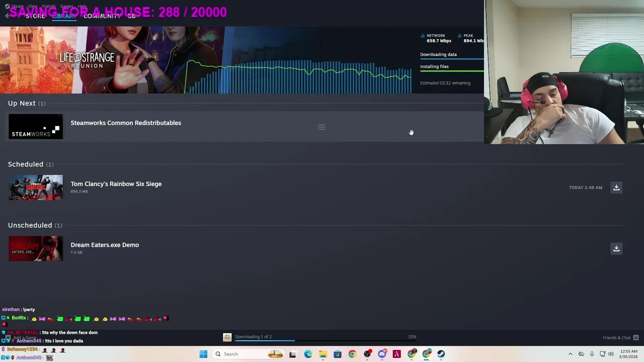Click Steamworks Common Redistributables title
This screenshot has width=644, height=362.
coord(126,123)
